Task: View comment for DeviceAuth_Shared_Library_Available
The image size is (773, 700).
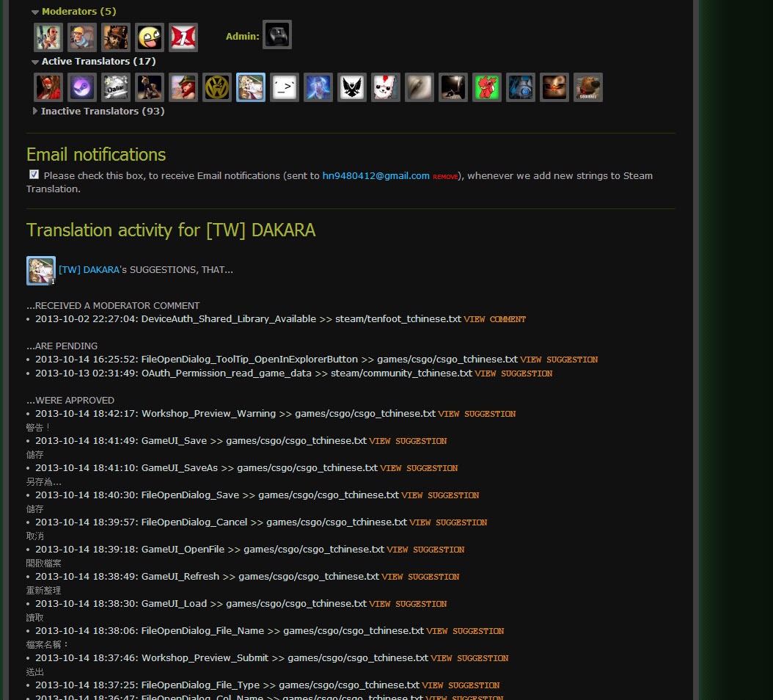Action: pos(494,319)
